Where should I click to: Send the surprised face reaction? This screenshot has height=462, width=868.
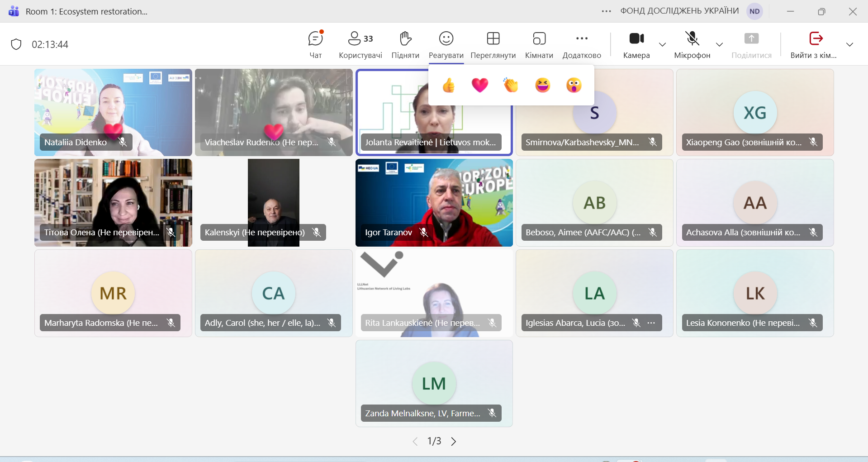click(x=574, y=85)
